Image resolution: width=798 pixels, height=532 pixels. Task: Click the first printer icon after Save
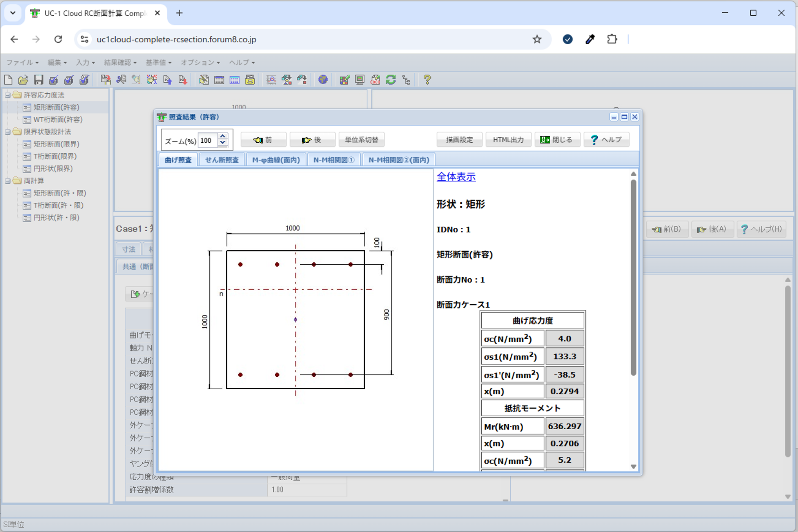click(54, 80)
